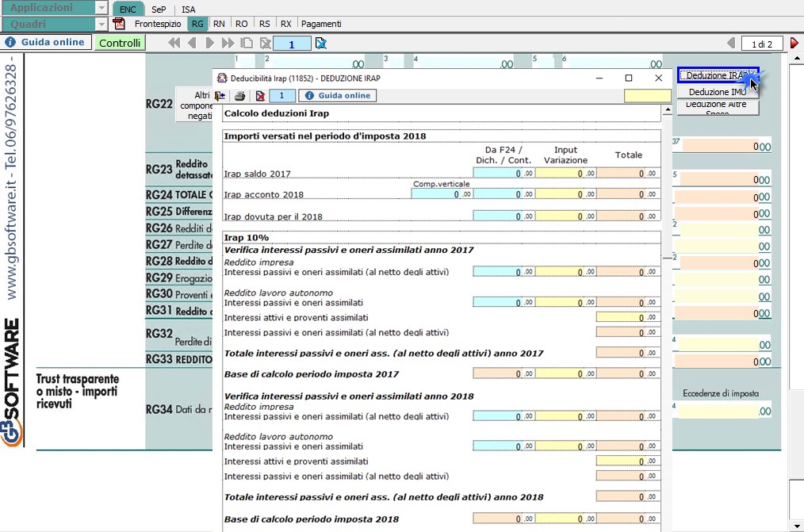Click the Deduzione IMU button
804x532 pixels.
[718, 92]
